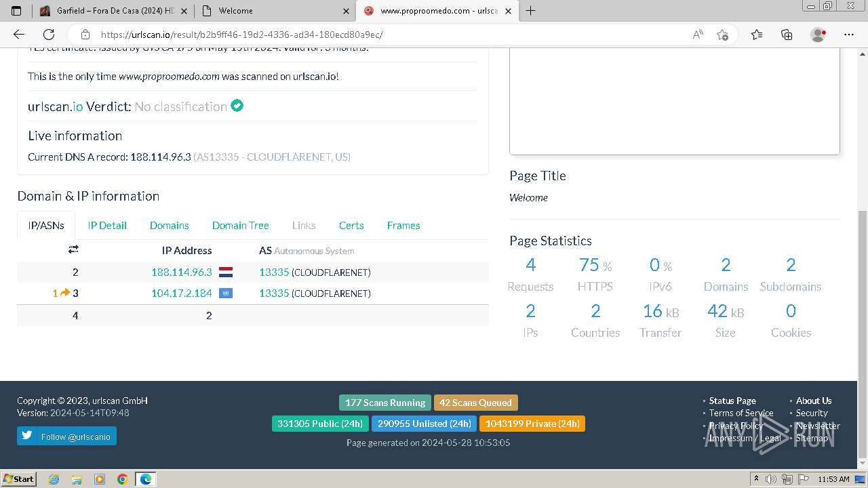Open the Security footer link
Viewport: 868px width, 488px height.
click(812, 413)
